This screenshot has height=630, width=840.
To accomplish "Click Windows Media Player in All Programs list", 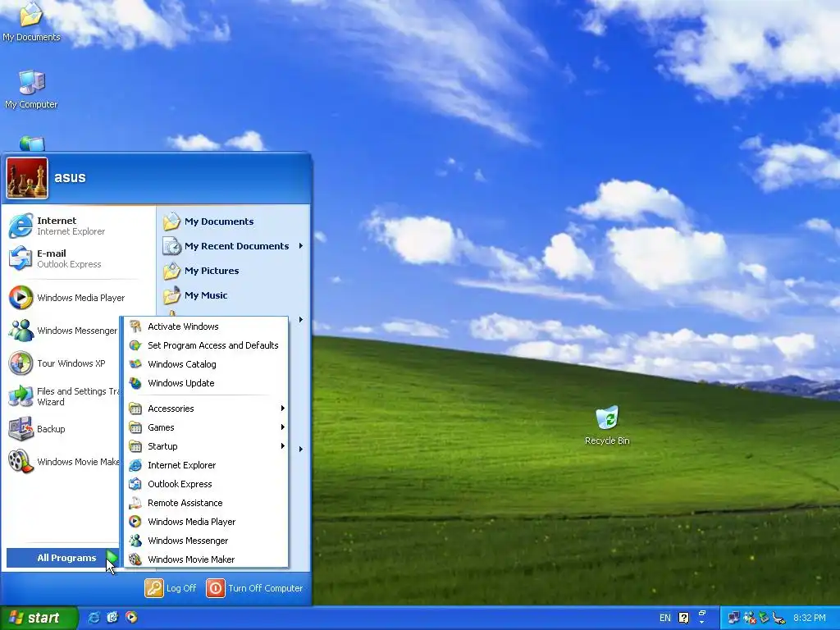I will pos(206,522).
